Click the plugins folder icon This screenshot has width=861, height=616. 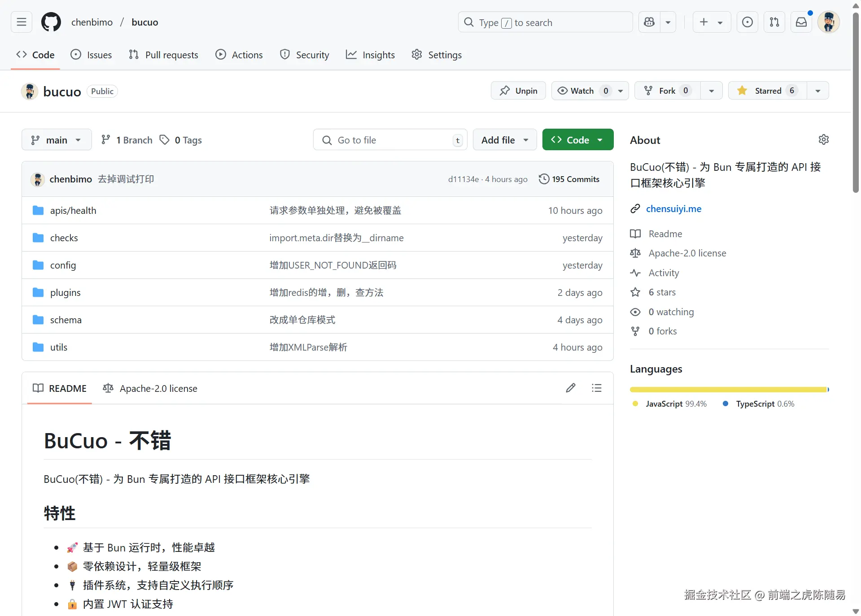[x=38, y=292]
